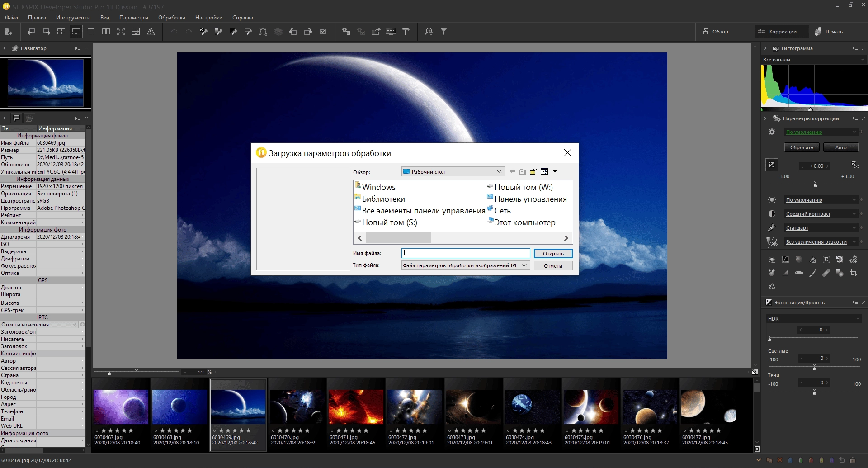Open the 'Тип файла' file type dropdown
The image size is (868, 468).
click(x=466, y=265)
